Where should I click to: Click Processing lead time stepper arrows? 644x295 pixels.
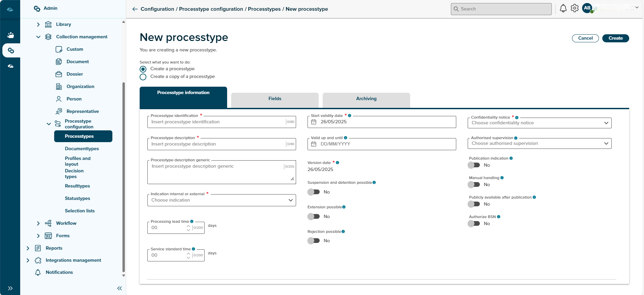click(x=188, y=228)
